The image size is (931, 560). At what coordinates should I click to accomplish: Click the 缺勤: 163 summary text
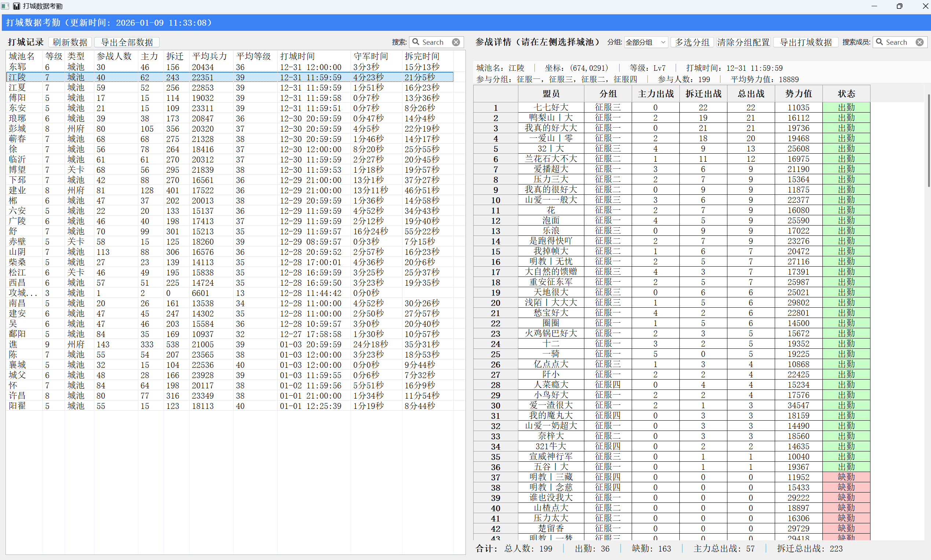point(651,549)
